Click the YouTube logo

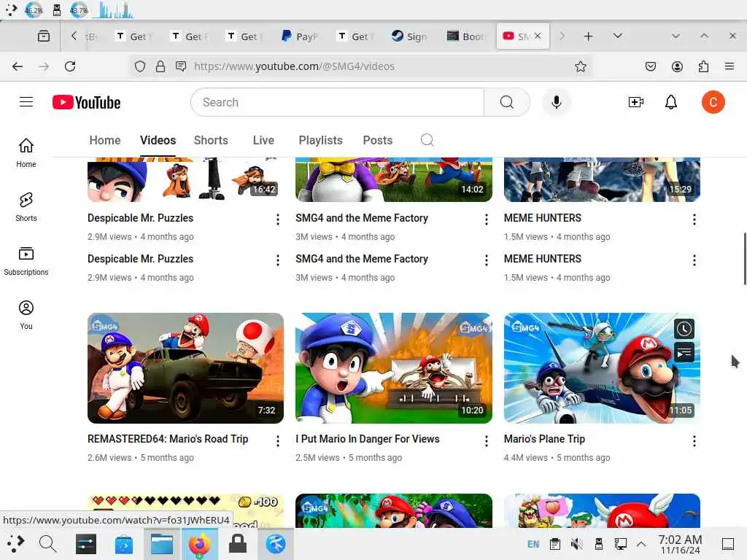pos(86,102)
